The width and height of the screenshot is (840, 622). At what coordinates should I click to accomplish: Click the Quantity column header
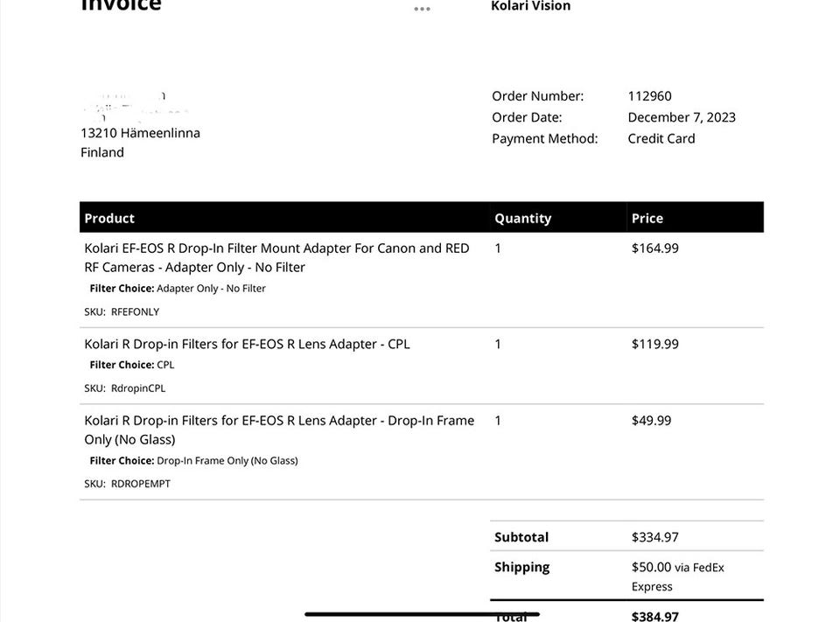point(522,218)
